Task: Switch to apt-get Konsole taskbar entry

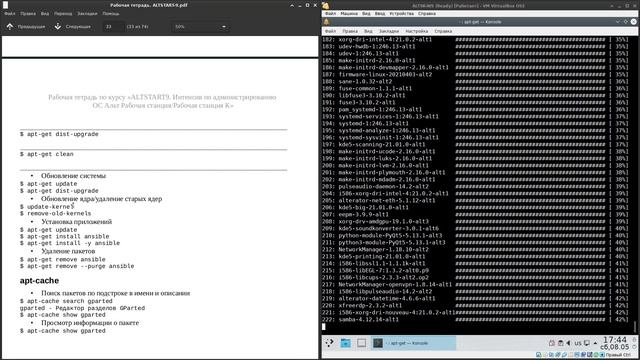Action: (x=413, y=343)
